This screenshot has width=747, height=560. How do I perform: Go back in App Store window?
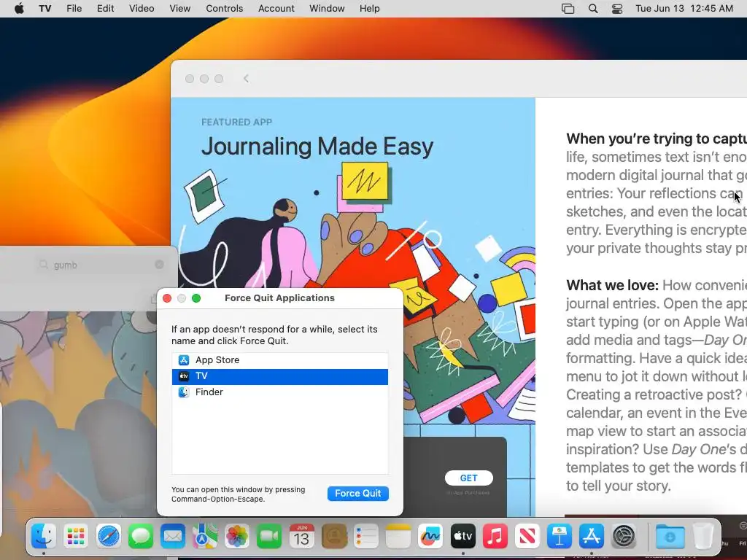point(246,79)
